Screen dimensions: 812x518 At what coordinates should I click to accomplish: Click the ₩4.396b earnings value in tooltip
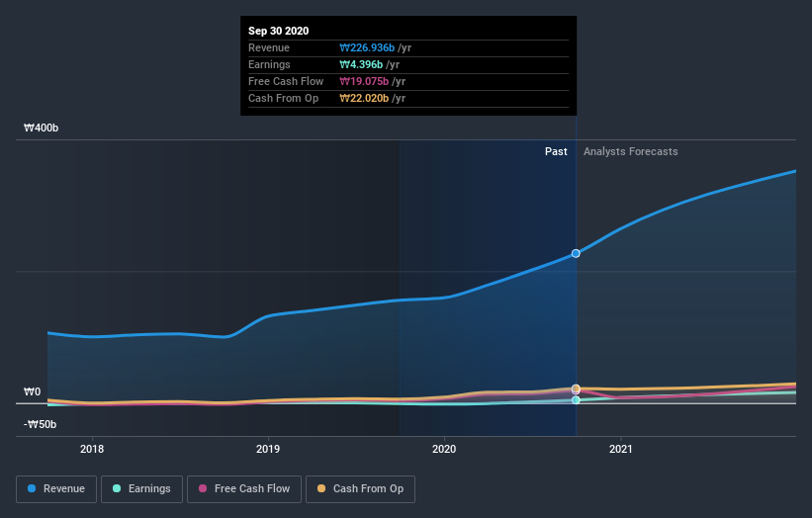[361, 64]
